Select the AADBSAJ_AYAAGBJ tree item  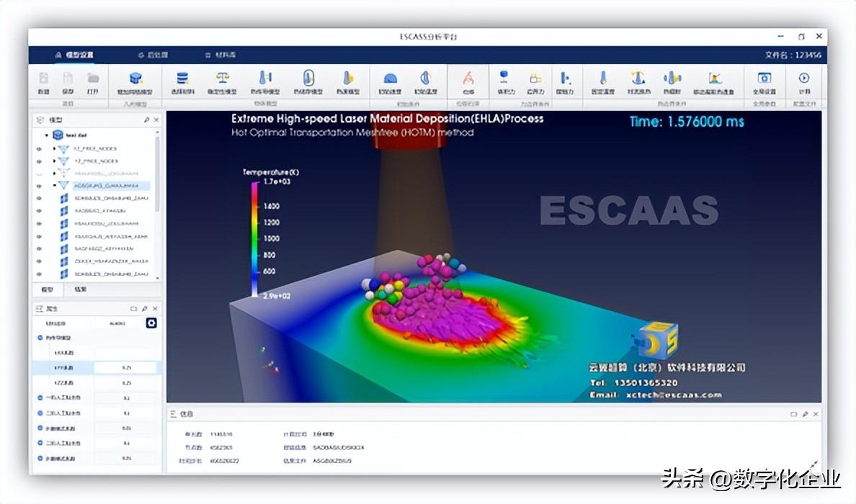click(100, 210)
